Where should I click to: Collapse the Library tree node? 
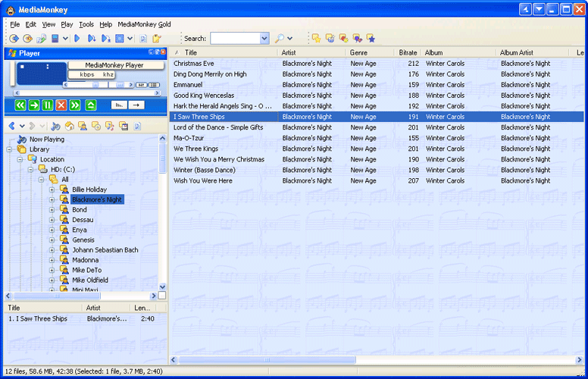click(x=9, y=149)
